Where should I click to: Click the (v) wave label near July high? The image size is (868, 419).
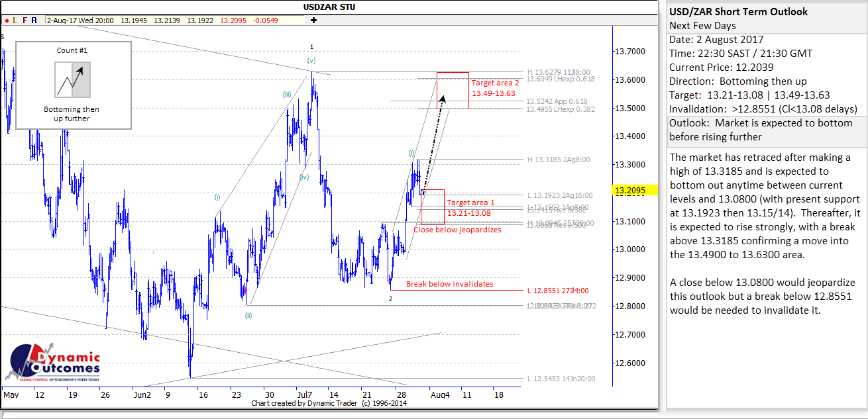311,60
